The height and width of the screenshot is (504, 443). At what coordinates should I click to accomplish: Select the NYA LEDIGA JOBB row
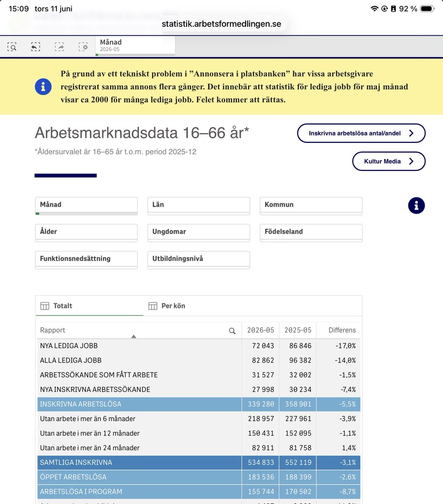(199, 346)
